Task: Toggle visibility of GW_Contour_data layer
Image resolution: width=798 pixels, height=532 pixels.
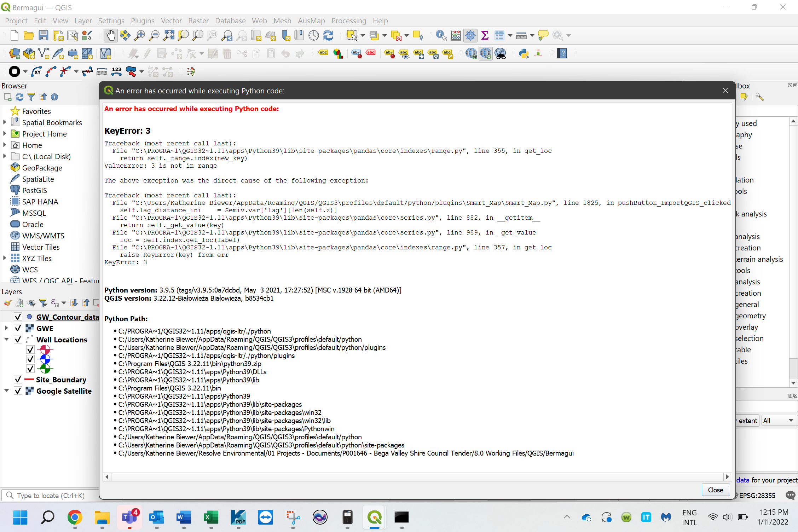Action: (x=18, y=317)
